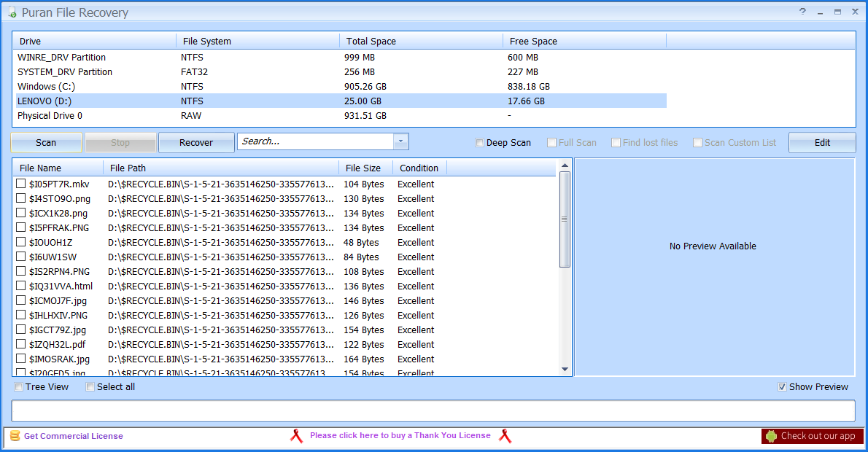
Task: Open the help question mark icon
Action: pyautogui.click(x=802, y=11)
